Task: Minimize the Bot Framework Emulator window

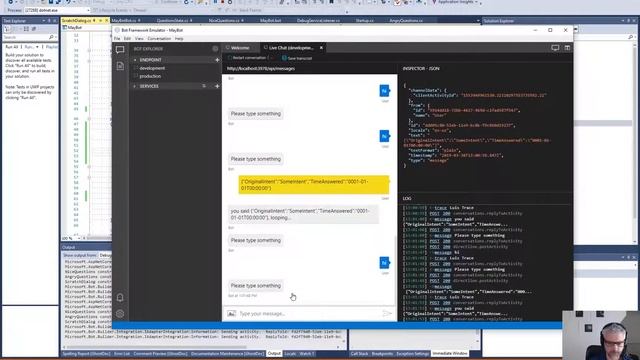Action: click(x=535, y=30)
